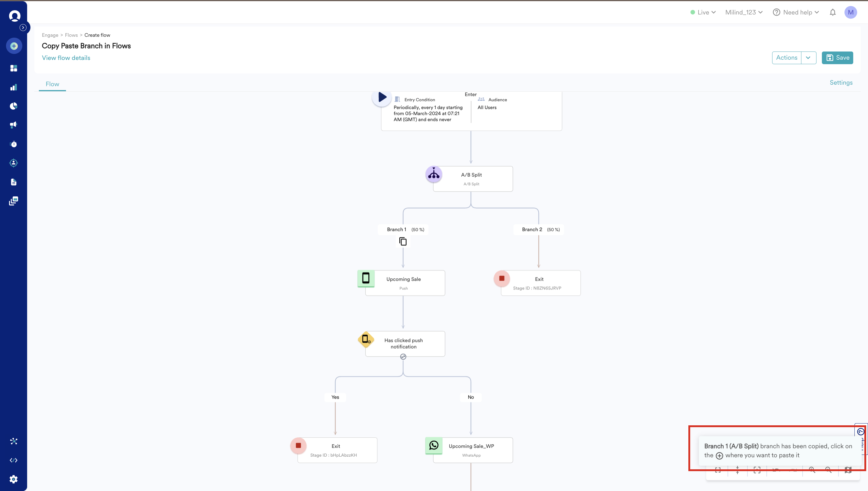This screenshot has width=868, height=491.
Task: Open the bar chart analytics sidebar icon
Action: click(x=14, y=88)
